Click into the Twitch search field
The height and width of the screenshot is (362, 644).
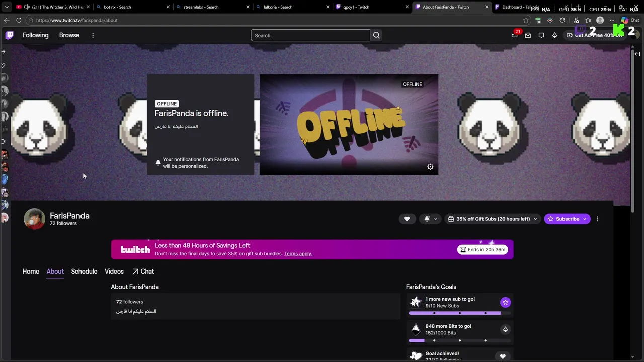[310, 35]
